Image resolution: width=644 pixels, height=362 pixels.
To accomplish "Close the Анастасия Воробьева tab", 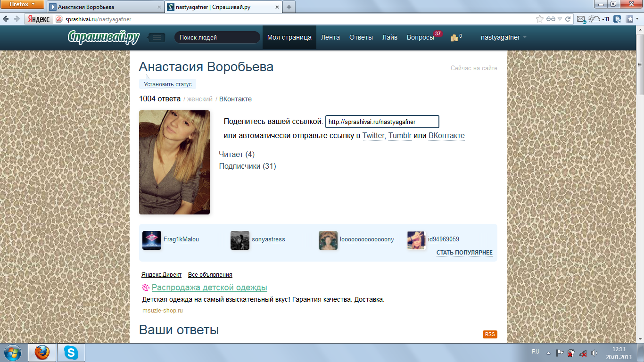I will (158, 8).
